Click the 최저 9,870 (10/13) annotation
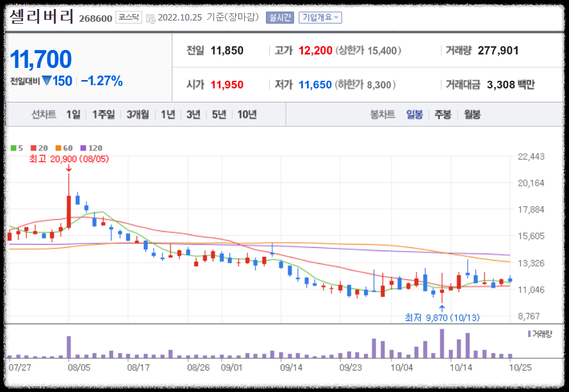The height and width of the screenshot is (392, 569). (x=442, y=318)
